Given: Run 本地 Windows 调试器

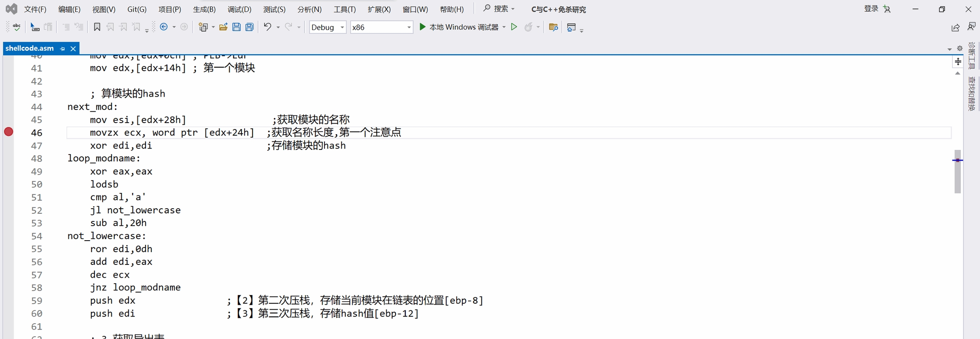Looking at the screenshot, I should [x=459, y=27].
